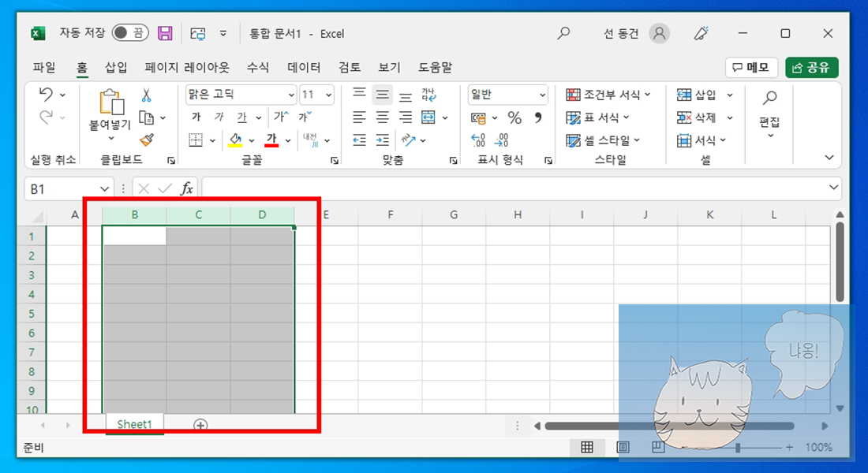Save the workbook with the save icon
The width and height of the screenshot is (868, 473).
tap(165, 33)
